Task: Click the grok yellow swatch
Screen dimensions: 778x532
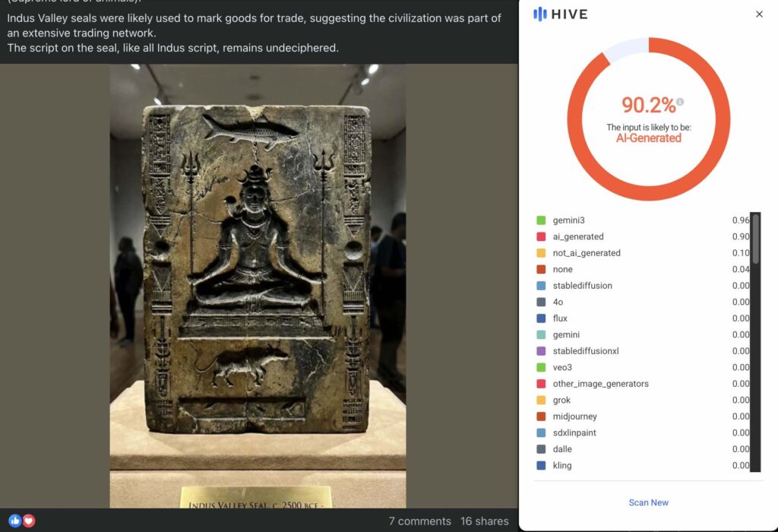Action: click(x=541, y=400)
